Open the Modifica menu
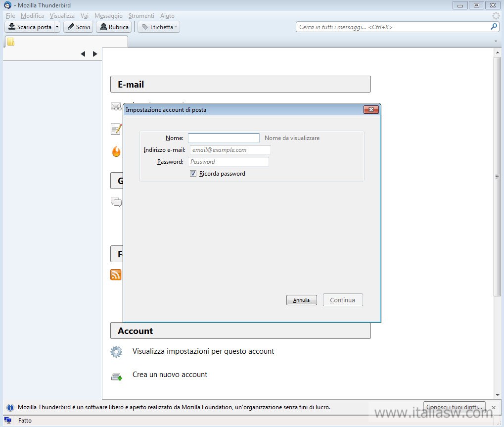This screenshot has width=504, height=427. [32, 16]
